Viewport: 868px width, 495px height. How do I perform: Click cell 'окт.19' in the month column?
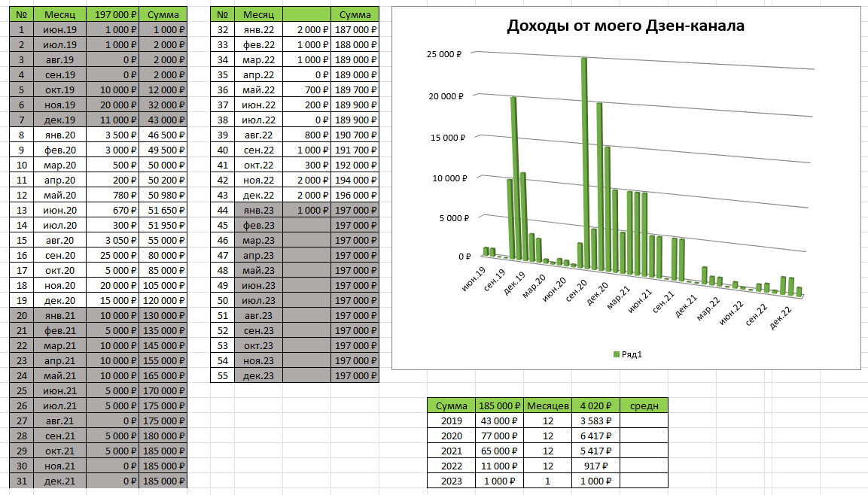[x=59, y=90]
